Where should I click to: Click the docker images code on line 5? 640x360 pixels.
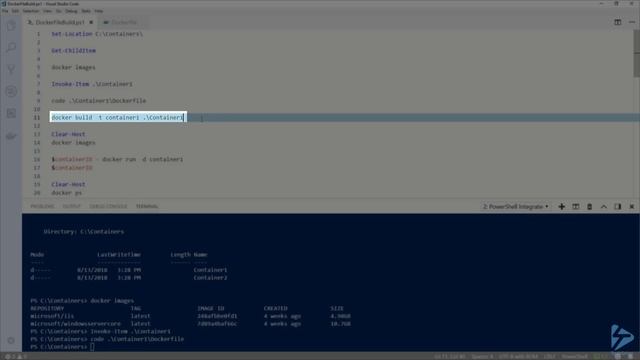[73, 67]
